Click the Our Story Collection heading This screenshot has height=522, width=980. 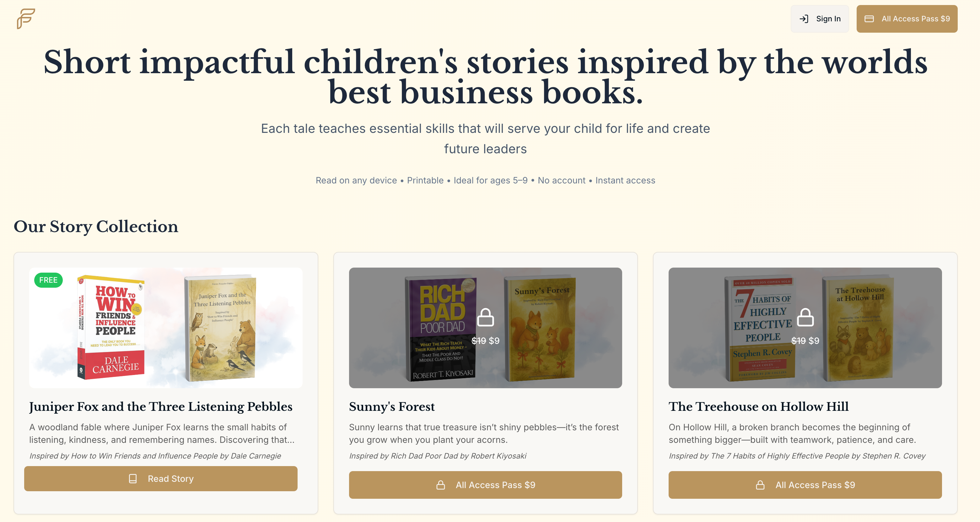coord(96,226)
